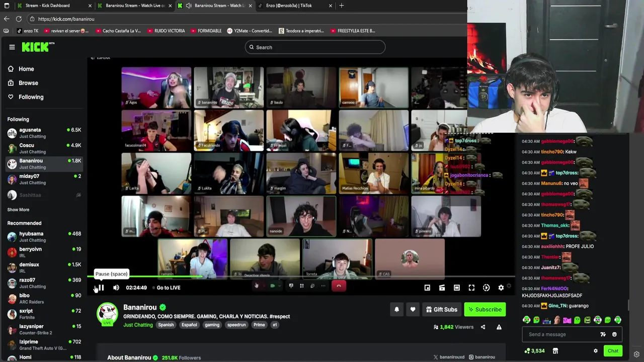Image resolution: width=644 pixels, height=362 pixels.
Task: Go to Kick logo home
Action: pyautogui.click(x=38, y=47)
